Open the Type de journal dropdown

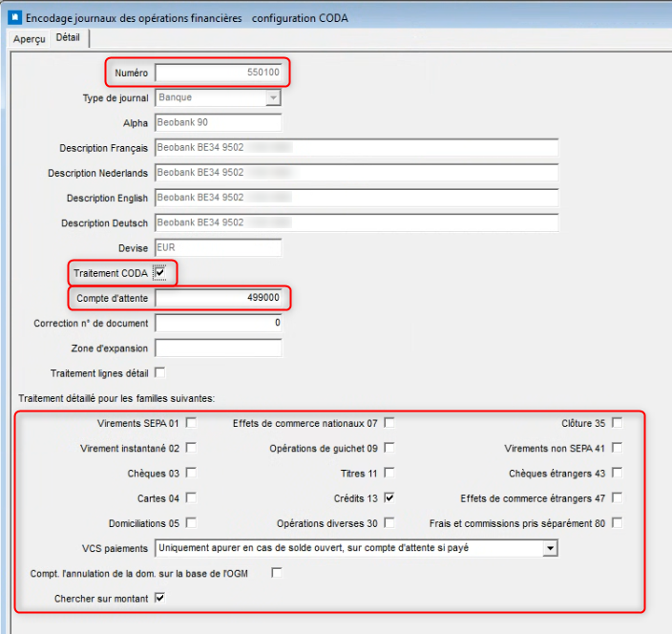click(x=273, y=97)
